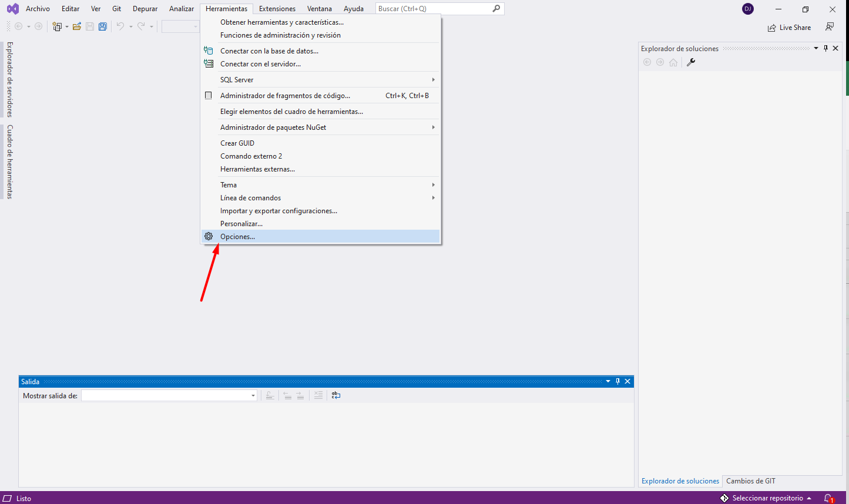Screen dimensions: 849x504
Task: Expand the Mostrar salida de dropdown
Action: click(x=253, y=396)
